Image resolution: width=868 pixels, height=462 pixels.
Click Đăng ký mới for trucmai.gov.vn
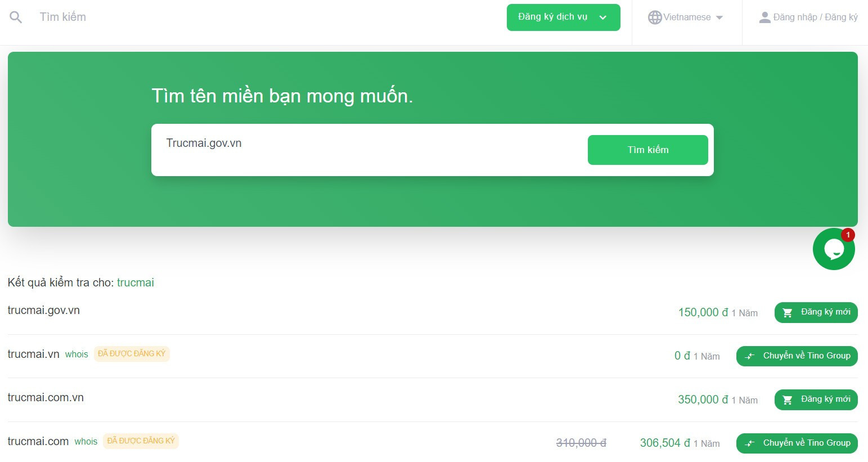point(816,312)
